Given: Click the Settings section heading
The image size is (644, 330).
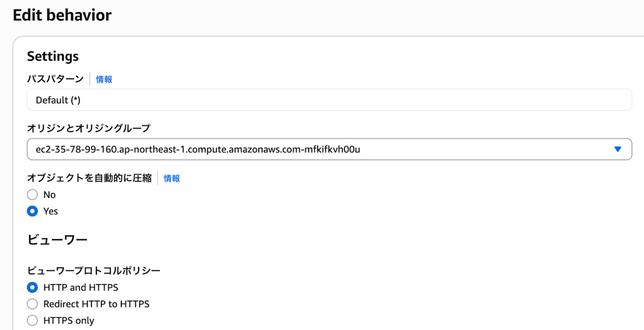Looking at the screenshot, I should click(53, 56).
